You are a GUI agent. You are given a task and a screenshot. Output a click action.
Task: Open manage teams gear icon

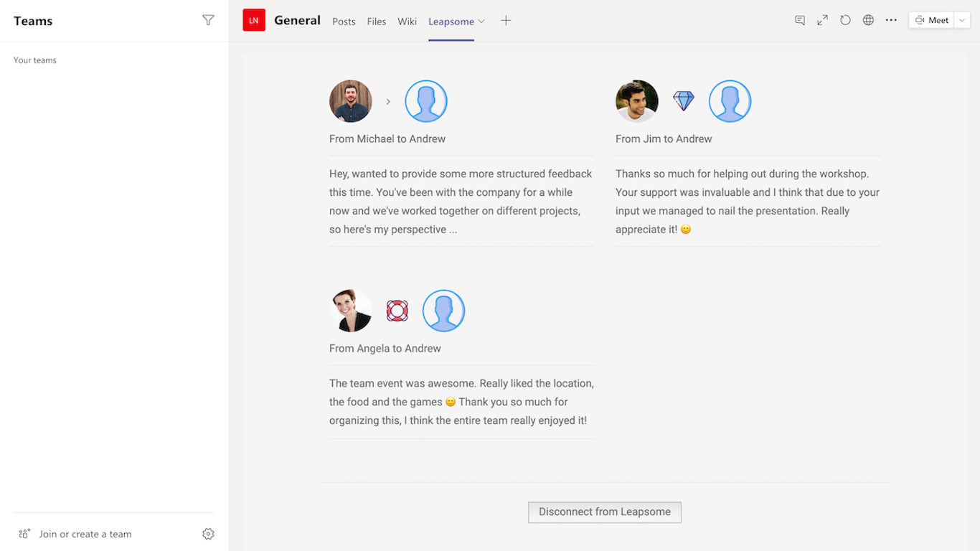pos(208,534)
